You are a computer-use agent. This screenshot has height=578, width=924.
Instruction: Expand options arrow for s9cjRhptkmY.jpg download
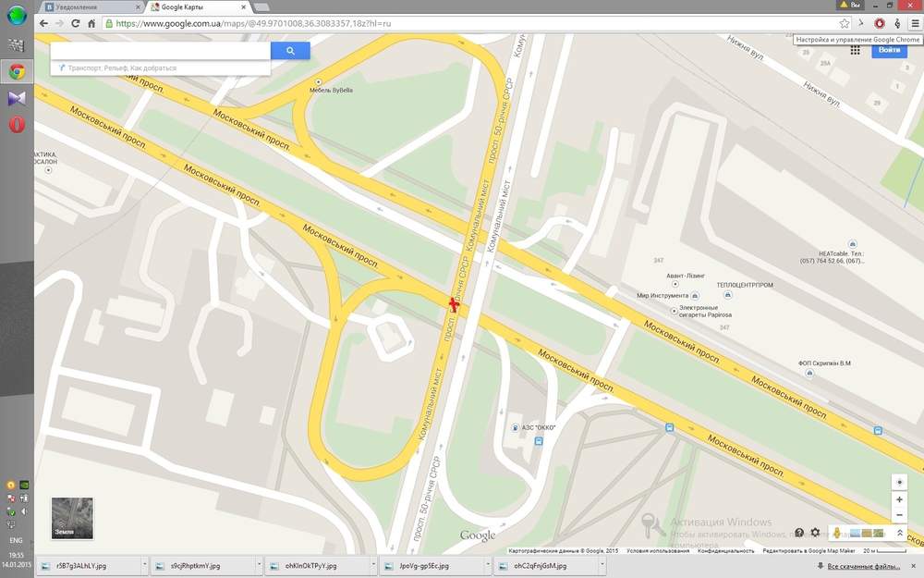259,566
